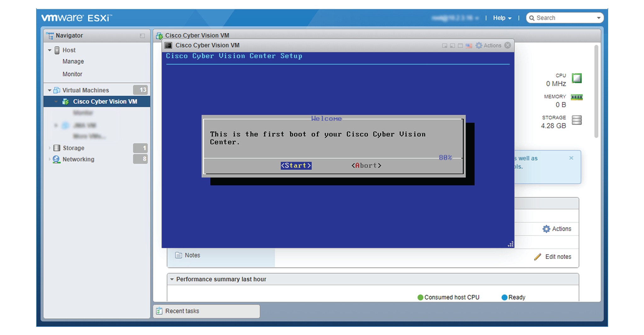
Task: Click the Notes document icon
Action: tap(178, 255)
